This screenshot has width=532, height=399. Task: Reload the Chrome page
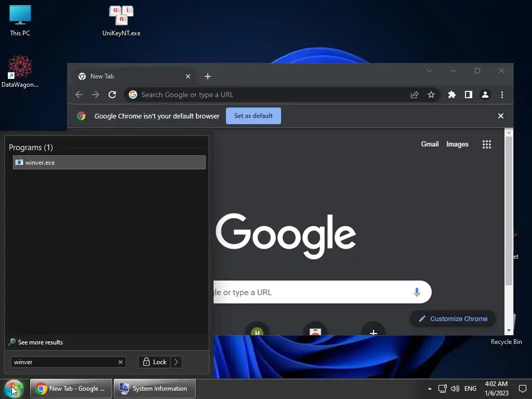(112, 95)
